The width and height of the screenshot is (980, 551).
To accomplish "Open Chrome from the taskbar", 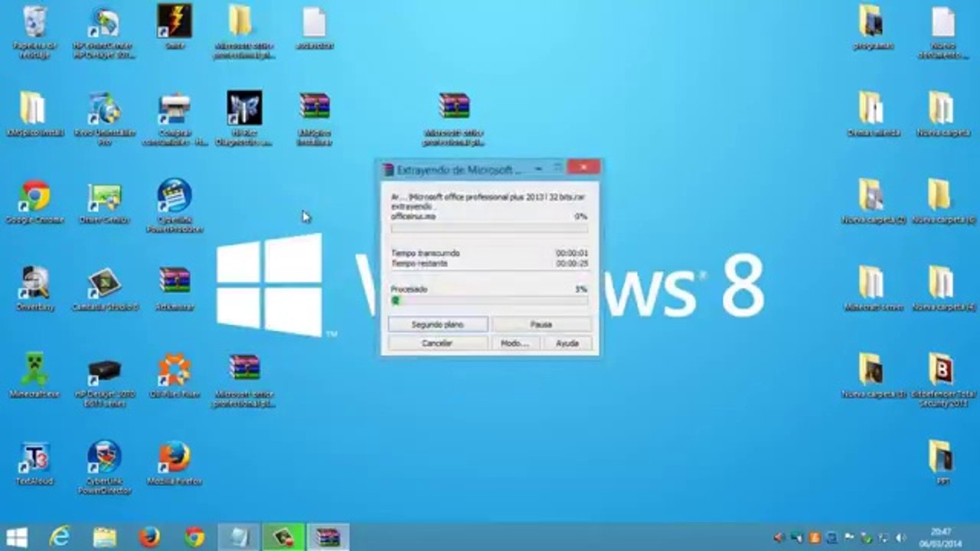I will pos(194,537).
